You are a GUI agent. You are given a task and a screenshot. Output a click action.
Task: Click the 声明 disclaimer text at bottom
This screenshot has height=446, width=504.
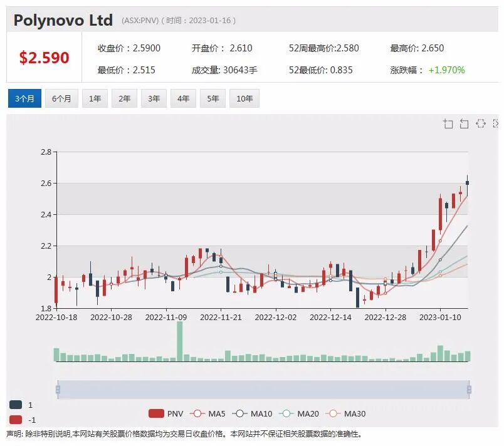click(184, 434)
